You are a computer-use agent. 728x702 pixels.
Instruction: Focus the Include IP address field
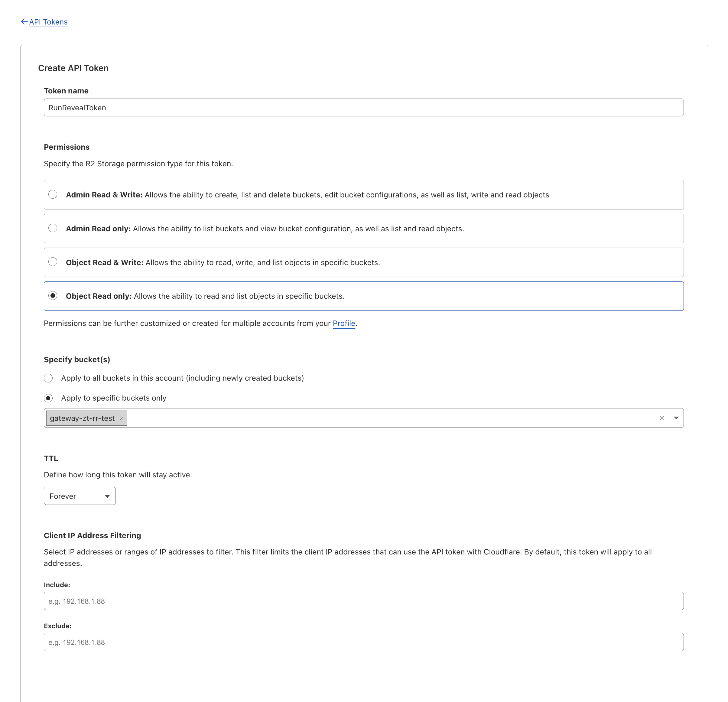(363, 601)
